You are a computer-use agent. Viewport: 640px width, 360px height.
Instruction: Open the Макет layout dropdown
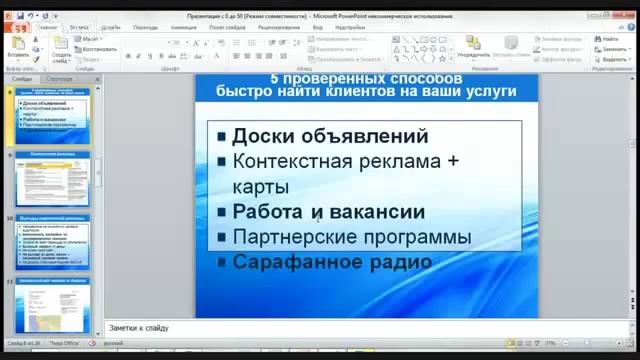tap(89, 39)
